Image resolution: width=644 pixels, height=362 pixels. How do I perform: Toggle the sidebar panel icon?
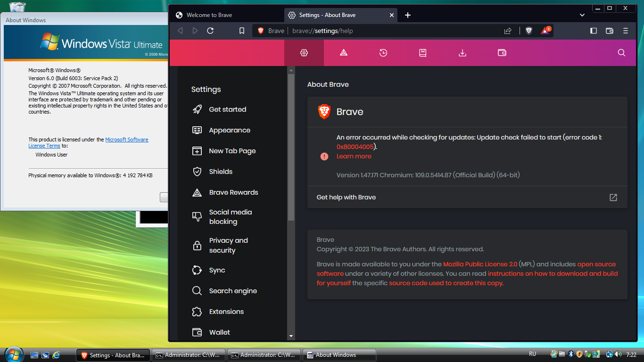click(x=594, y=31)
